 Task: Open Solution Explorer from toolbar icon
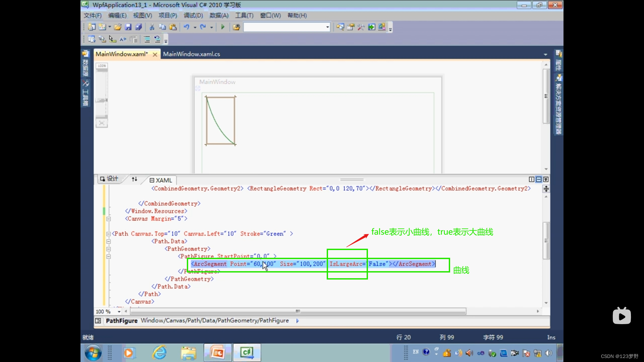tap(340, 27)
